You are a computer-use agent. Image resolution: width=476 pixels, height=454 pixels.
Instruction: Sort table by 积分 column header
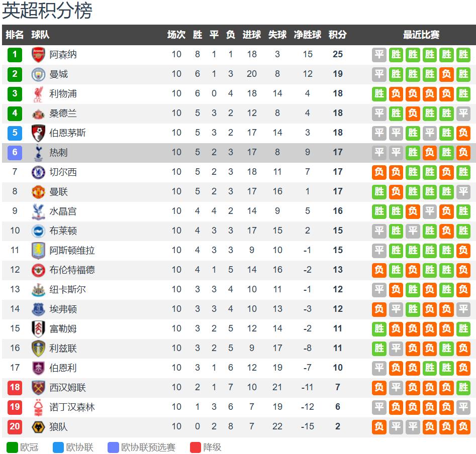pyautogui.click(x=337, y=35)
